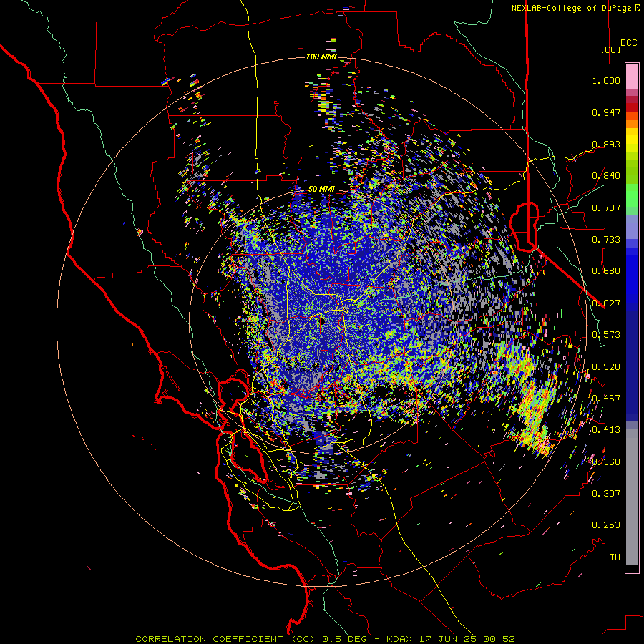Click the 50 NMI range ring label

[321, 190]
